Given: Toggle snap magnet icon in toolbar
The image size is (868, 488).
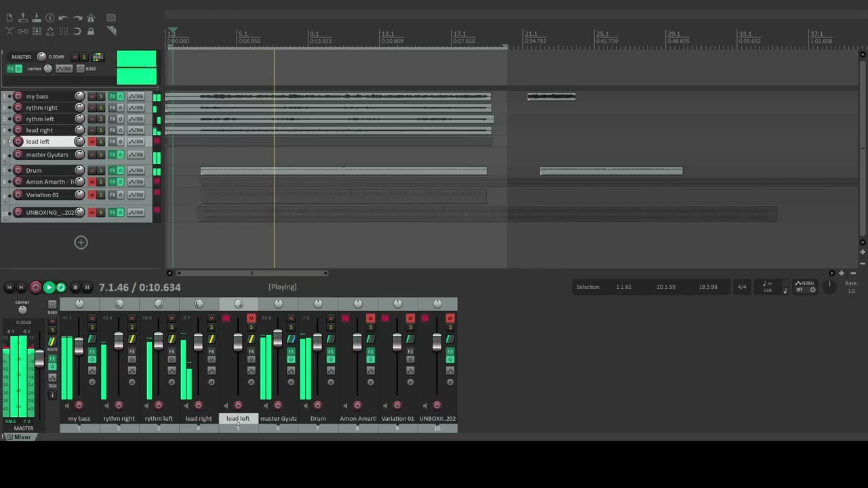Looking at the screenshot, I should coord(77,31).
